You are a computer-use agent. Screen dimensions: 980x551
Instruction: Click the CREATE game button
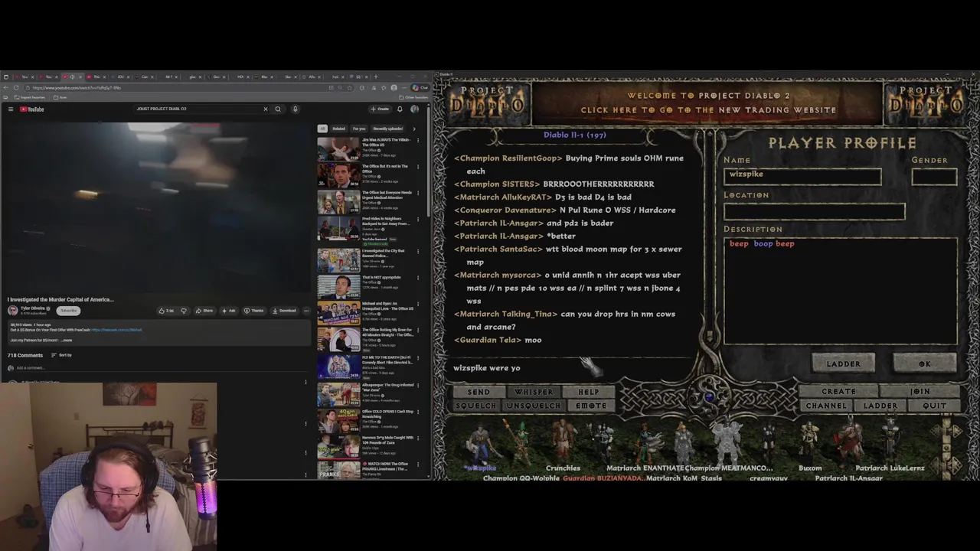click(839, 392)
